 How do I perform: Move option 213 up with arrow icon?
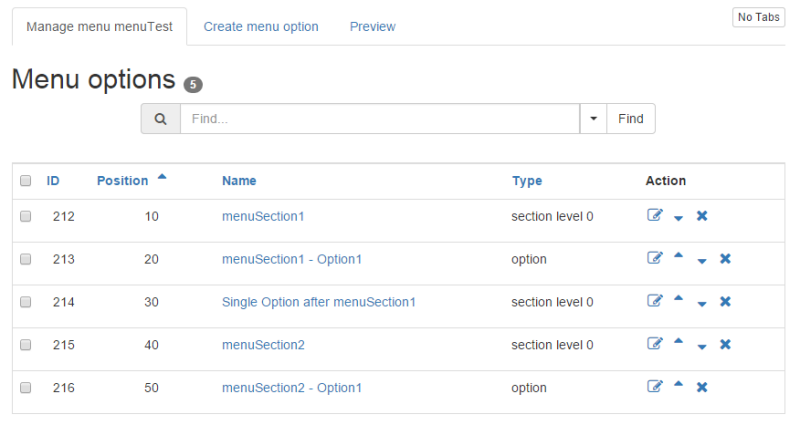point(678,256)
